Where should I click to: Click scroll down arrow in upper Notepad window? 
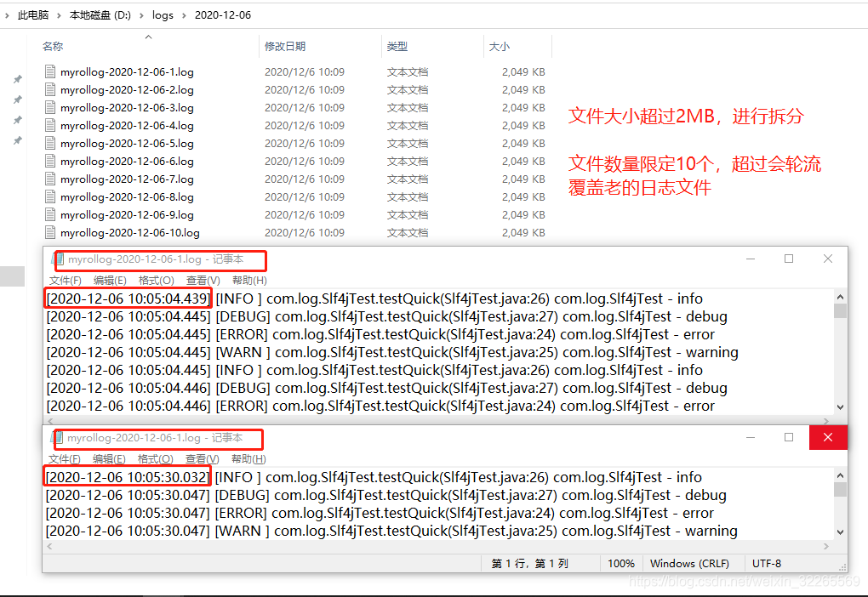click(x=840, y=407)
